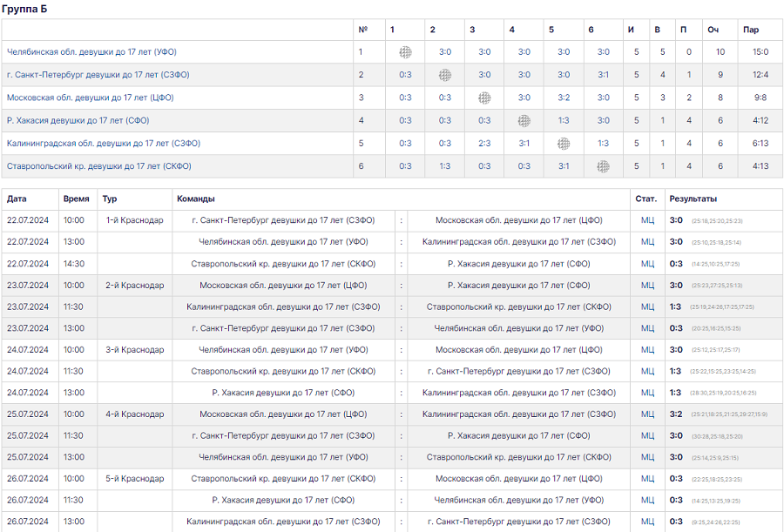
Task: Open Ставропольский кр. team link in standings
Action: click(x=98, y=165)
